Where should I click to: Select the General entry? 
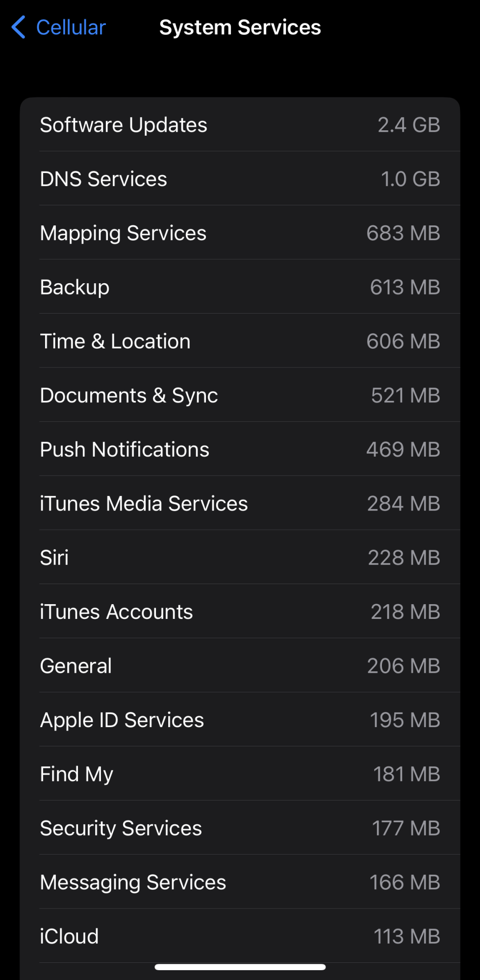(240, 666)
